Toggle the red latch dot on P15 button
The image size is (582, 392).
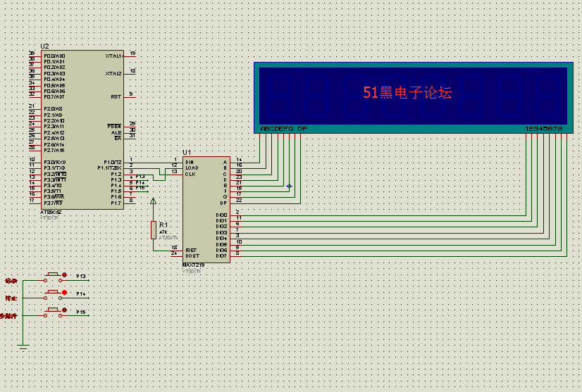pos(65,310)
